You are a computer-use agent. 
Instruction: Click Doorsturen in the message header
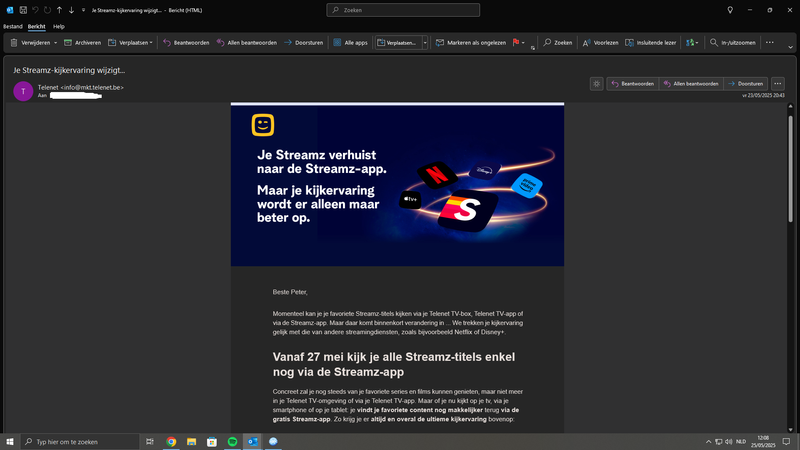[745, 84]
